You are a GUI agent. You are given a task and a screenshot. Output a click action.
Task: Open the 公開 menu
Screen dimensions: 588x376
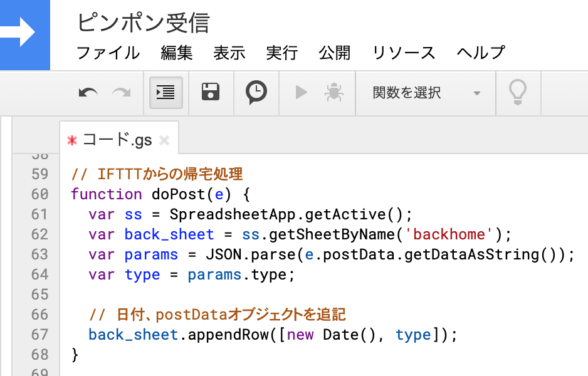(335, 53)
